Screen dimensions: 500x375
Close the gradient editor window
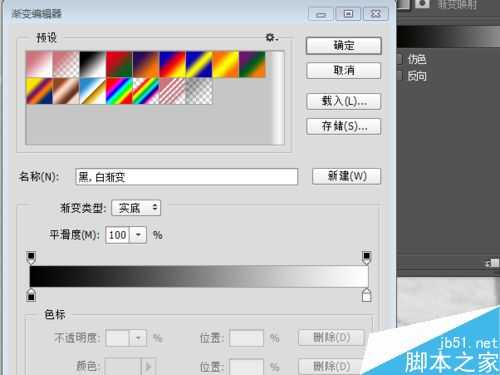(375, 14)
